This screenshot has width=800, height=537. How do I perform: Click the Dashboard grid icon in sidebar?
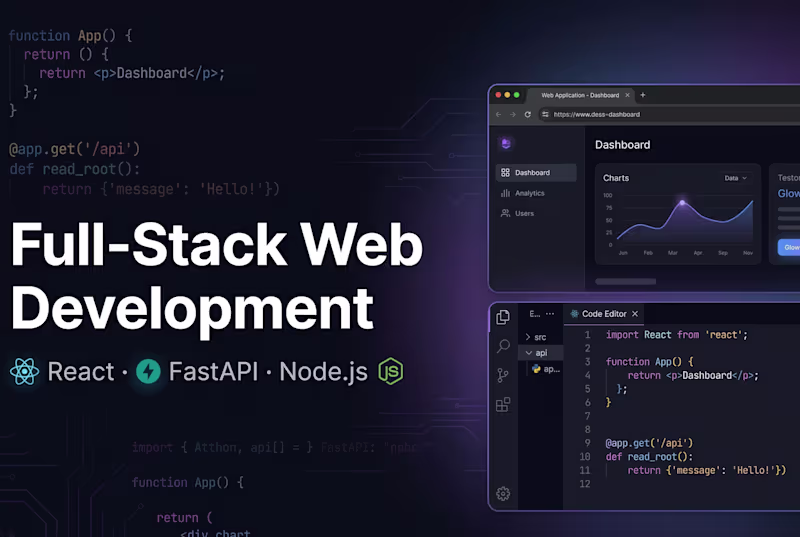[505, 172]
